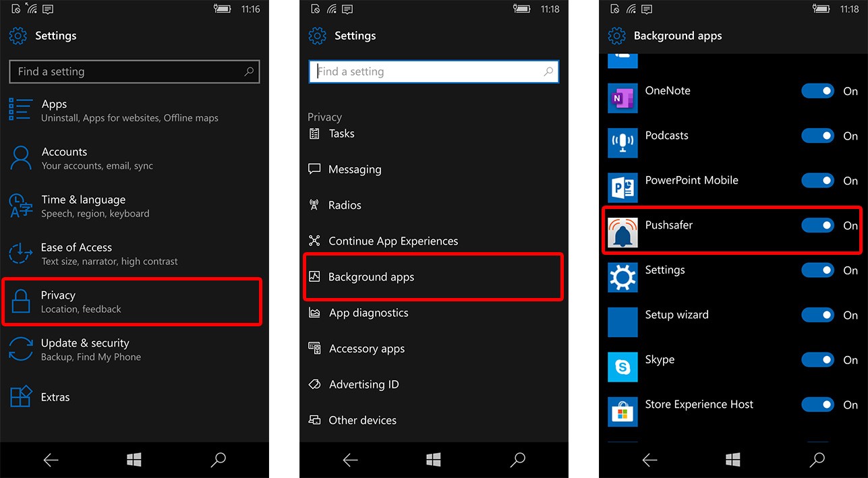Toggle Pushsafer background app switch
The height and width of the screenshot is (478, 868).
(818, 225)
